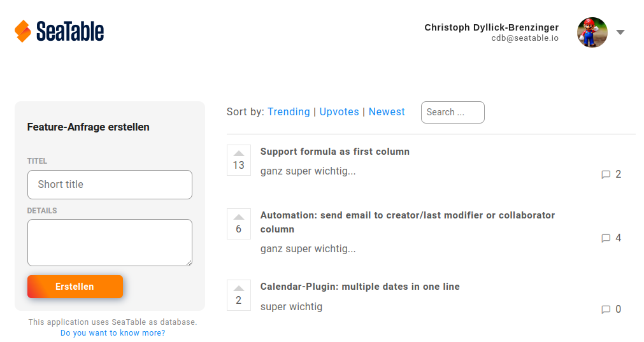Open the 'Calendar-Plugin: multiple dates' request title
644x342 pixels.
[x=360, y=287]
